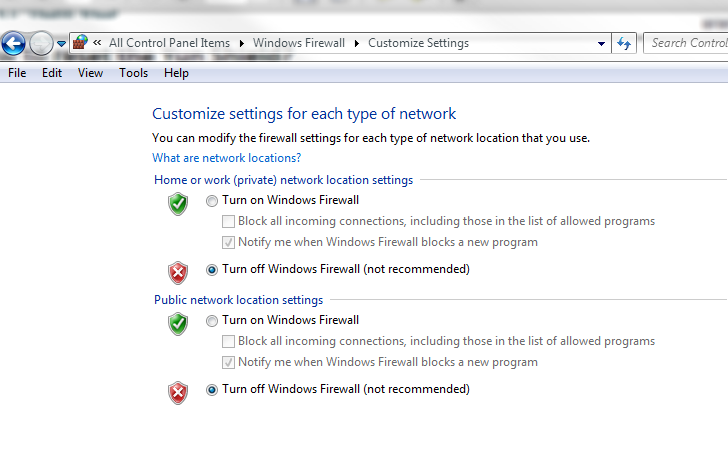Check Block all incoming connections under public
The width and height of the screenshot is (728, 451).
click(228, 341)
